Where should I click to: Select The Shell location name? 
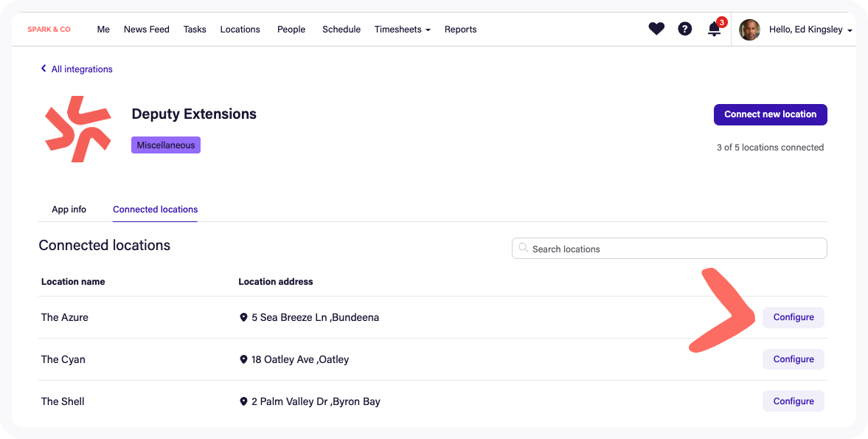tap(63, 401)
